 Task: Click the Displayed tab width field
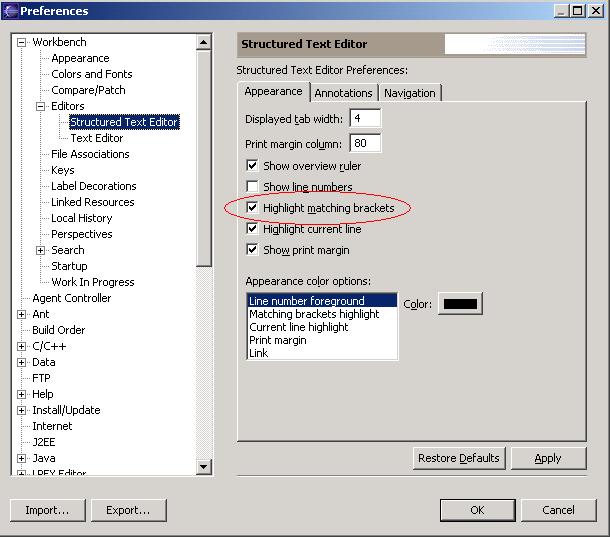click(x=364, y=119)
